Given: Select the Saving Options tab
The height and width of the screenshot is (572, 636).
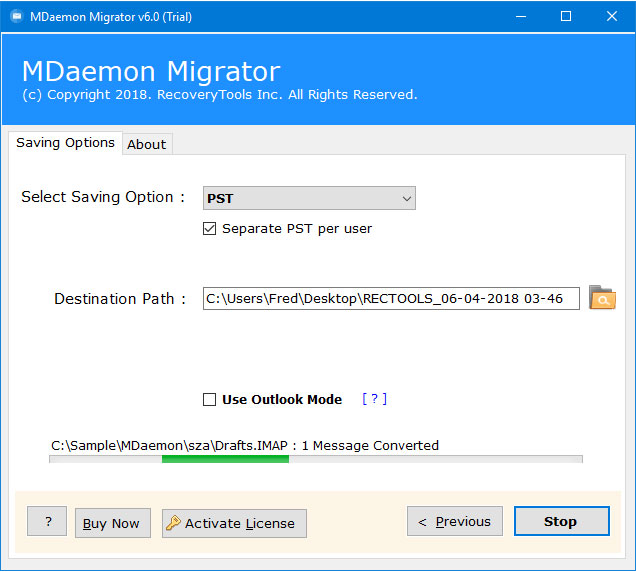Looking at the screenshot, I should click(x=65, y=143).
